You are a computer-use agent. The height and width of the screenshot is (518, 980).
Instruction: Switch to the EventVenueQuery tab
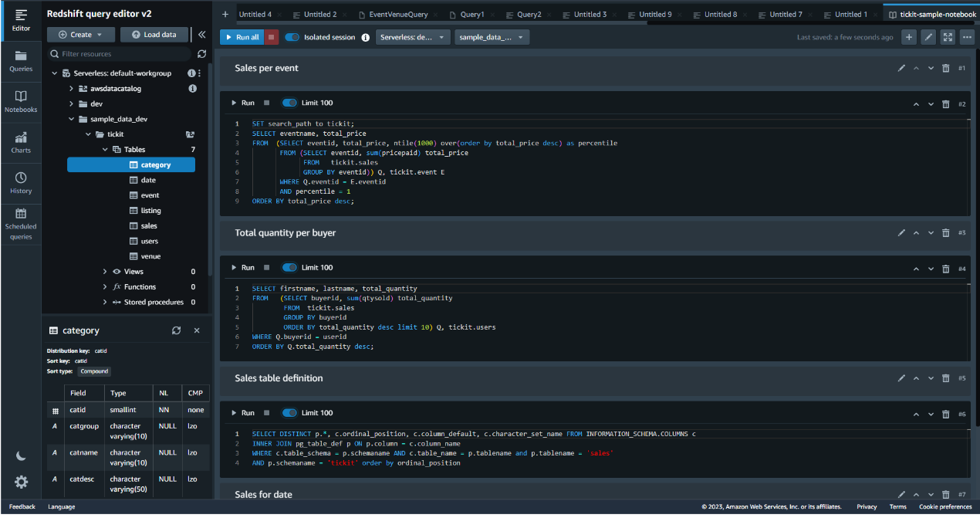click(x=398, y=15)
